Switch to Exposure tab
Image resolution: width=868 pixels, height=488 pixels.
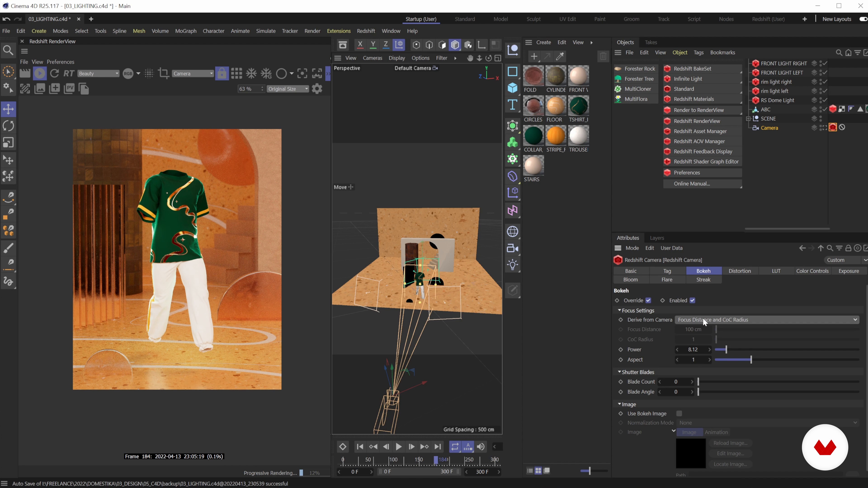pyautogui.click(x=849, y=271)
